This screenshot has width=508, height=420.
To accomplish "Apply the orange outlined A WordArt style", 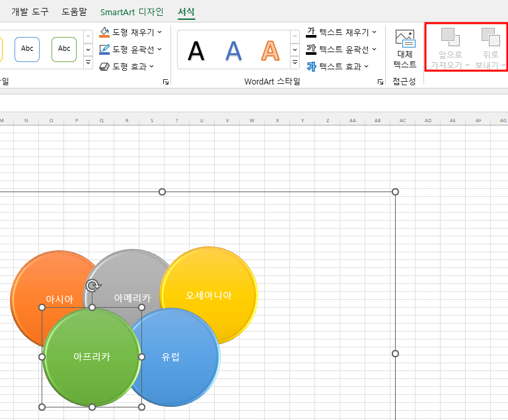I will point(270,50).
